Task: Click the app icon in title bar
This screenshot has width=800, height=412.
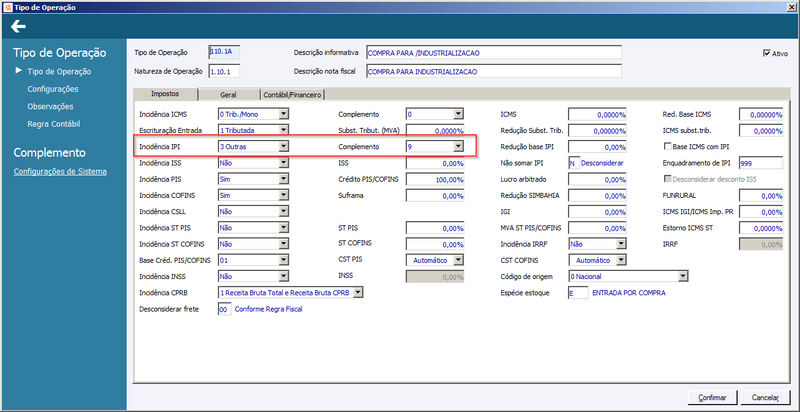Action: (x=5, y=7)
